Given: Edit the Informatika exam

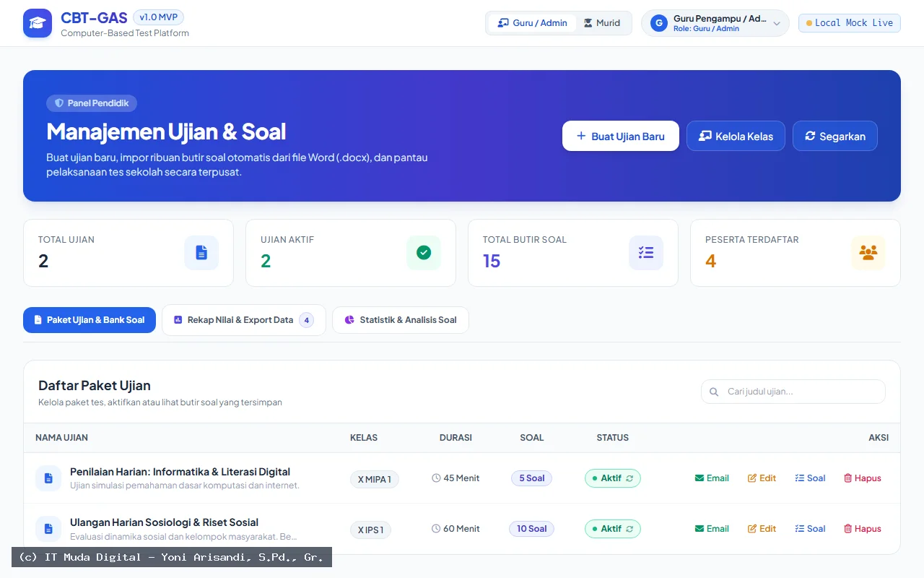Looking at the screenshot, I should tap(762, 478).
